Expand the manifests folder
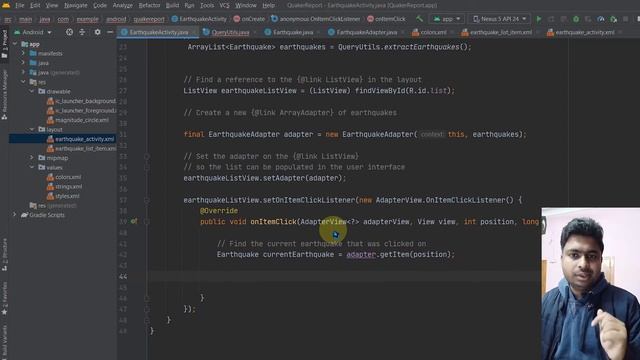This screenshot has height=360, width=640. click(23, 53)
